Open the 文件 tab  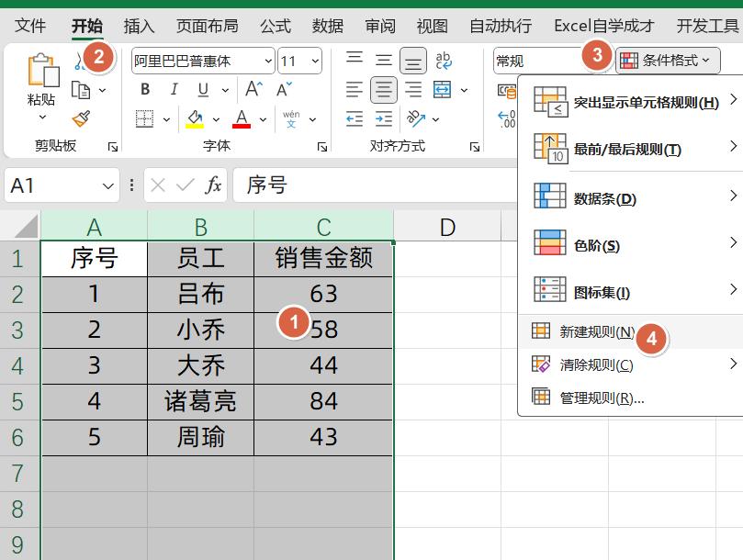[30, 25]
